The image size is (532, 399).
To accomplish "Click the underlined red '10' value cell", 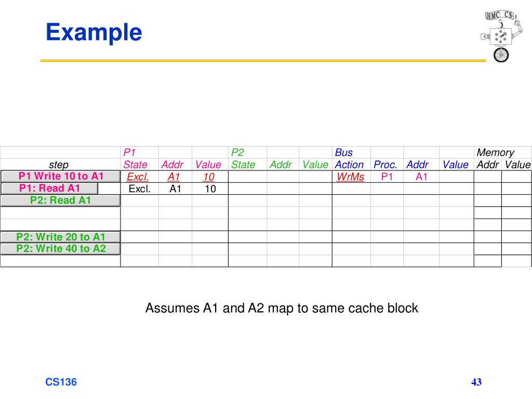I will (x=209, y=177).
